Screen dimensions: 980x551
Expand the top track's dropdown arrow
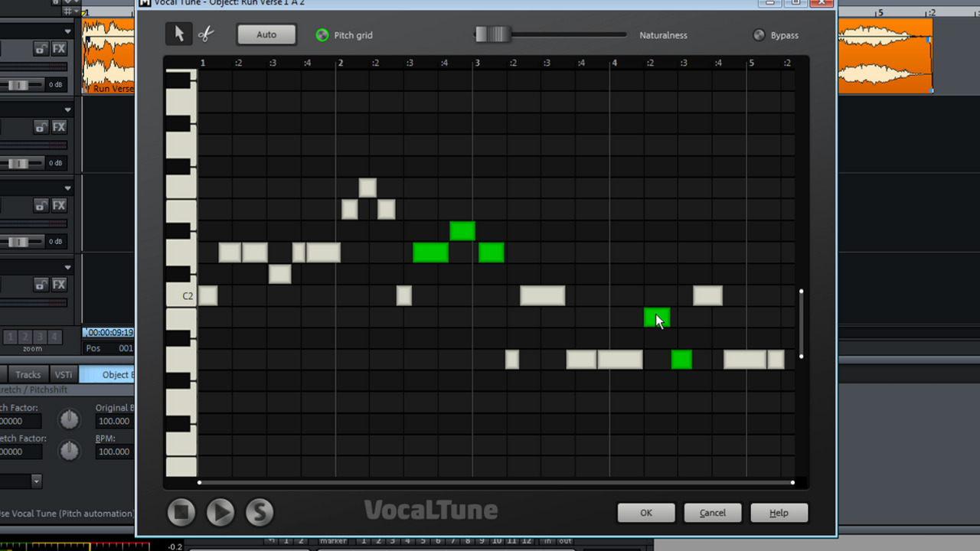68,32
